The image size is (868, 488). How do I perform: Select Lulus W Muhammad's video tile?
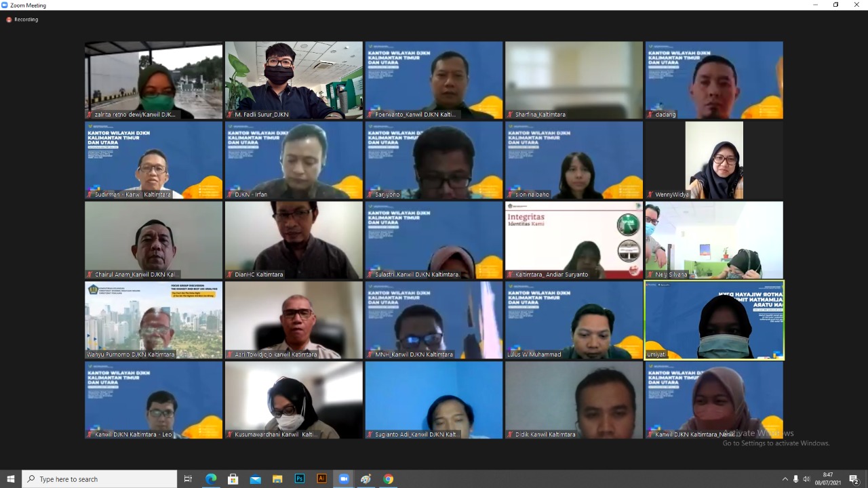click(x=574, y=320)
